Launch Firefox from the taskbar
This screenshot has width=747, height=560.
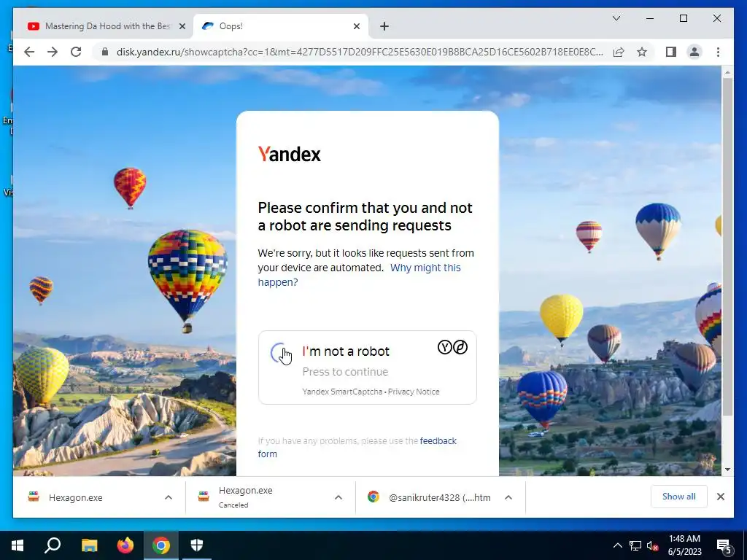pyautogui.click(x=125, y=545)
